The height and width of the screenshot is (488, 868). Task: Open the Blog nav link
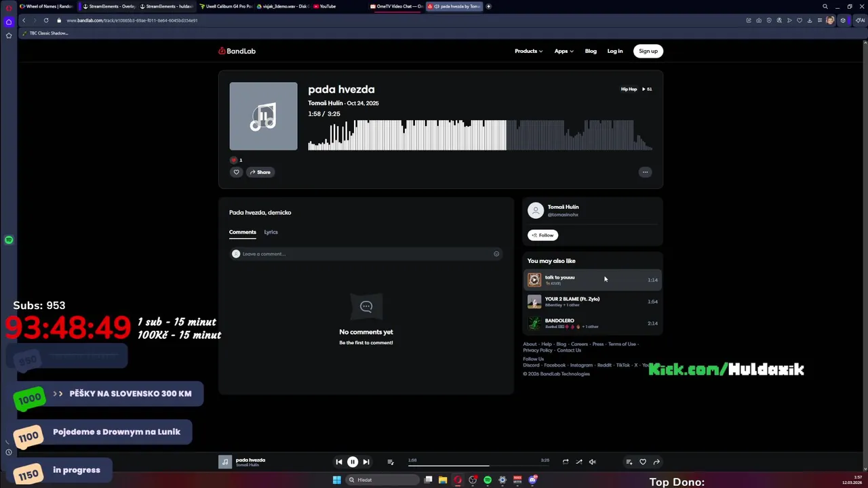pos(591,51)
